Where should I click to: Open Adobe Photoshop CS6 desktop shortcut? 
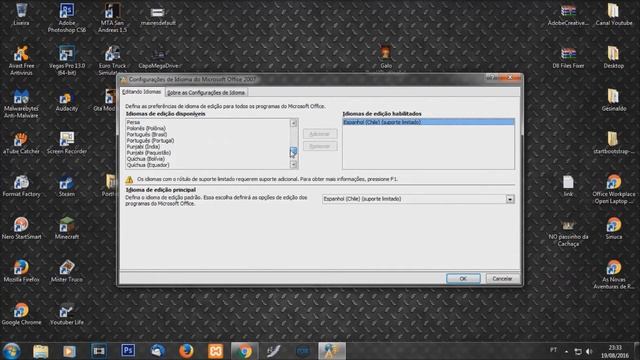(x=67, y=18)
